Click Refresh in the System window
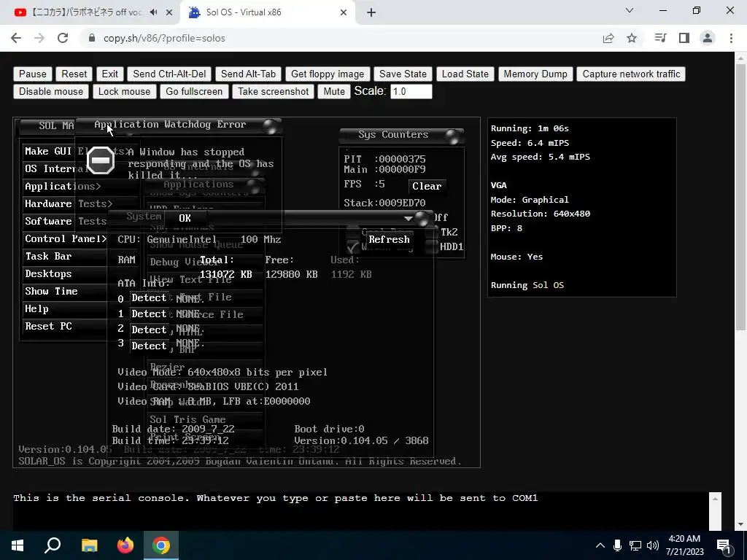The width and height of the screenshot is (747, 560). (390, 239)
